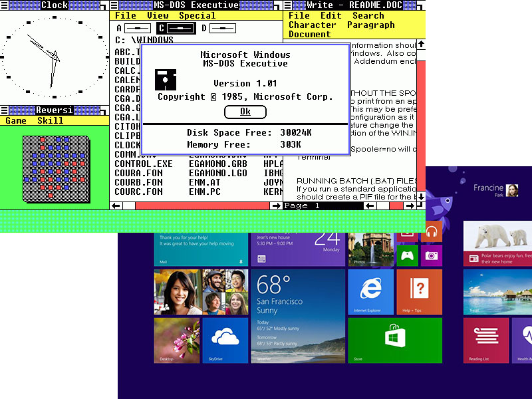Open the Game menu in Reversi
Screen dimensions: 532x399
pyautogui.click(x=16, y=121)
